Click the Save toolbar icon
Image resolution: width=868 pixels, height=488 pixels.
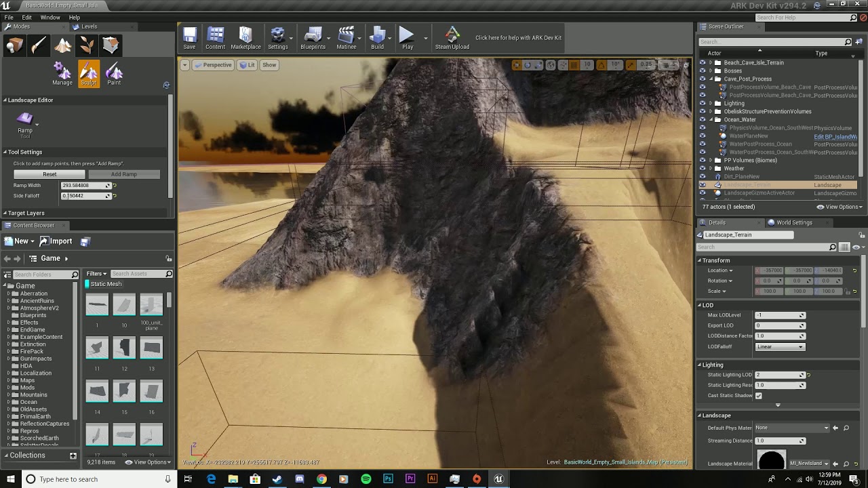click(x=189, y=38)
